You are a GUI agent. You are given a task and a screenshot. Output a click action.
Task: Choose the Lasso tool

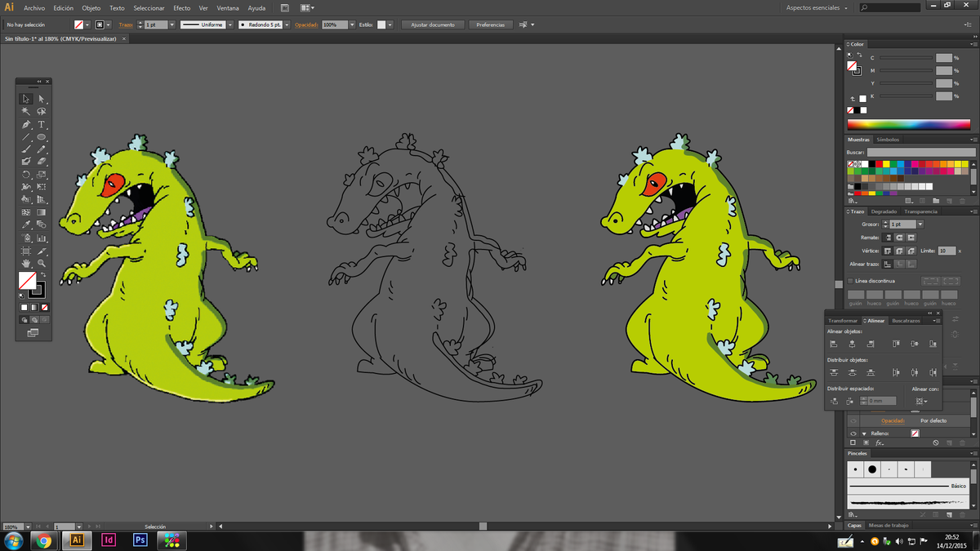(41, 112)
